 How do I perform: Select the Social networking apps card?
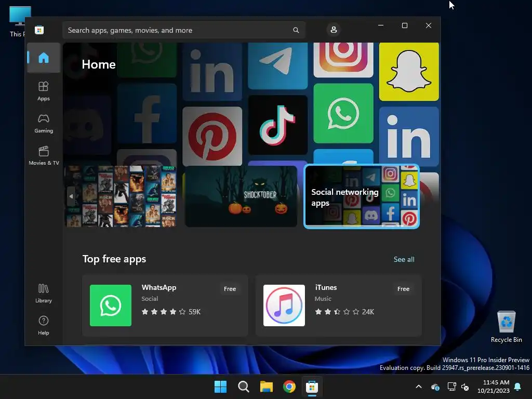pyautogui.click(x=362, y=196)
